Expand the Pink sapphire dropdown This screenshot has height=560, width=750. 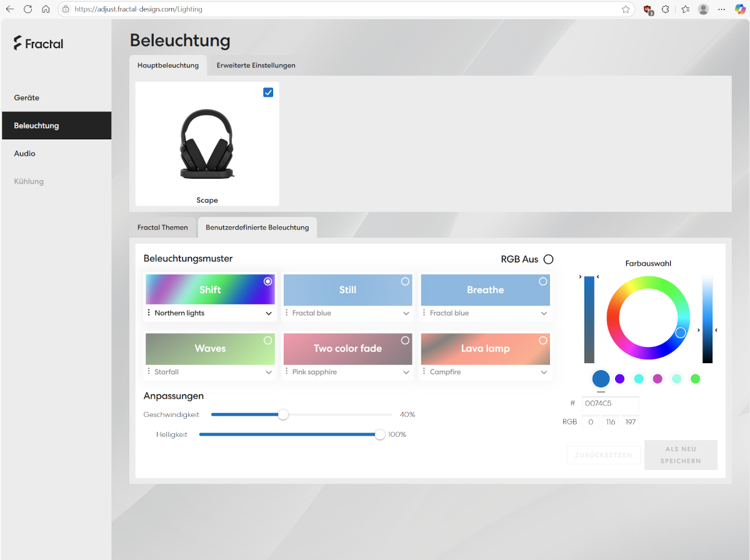tap(406, 372)
